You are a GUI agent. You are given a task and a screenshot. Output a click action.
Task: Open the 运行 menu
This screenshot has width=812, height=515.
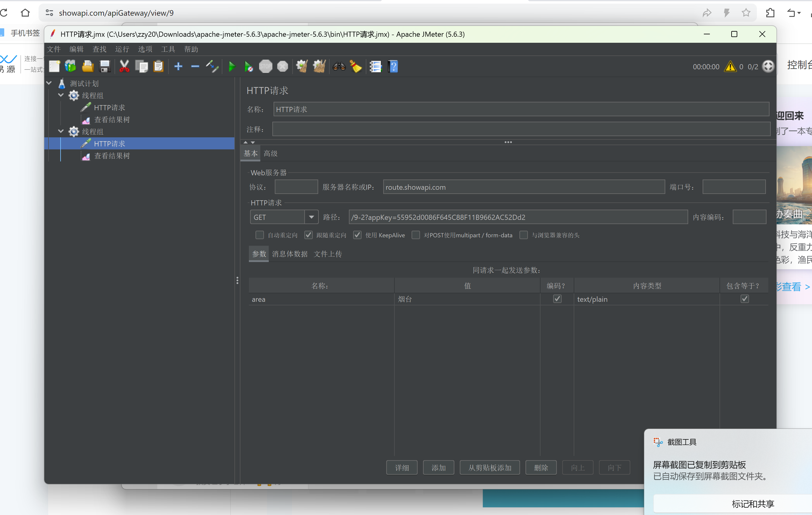coord(122,49)
